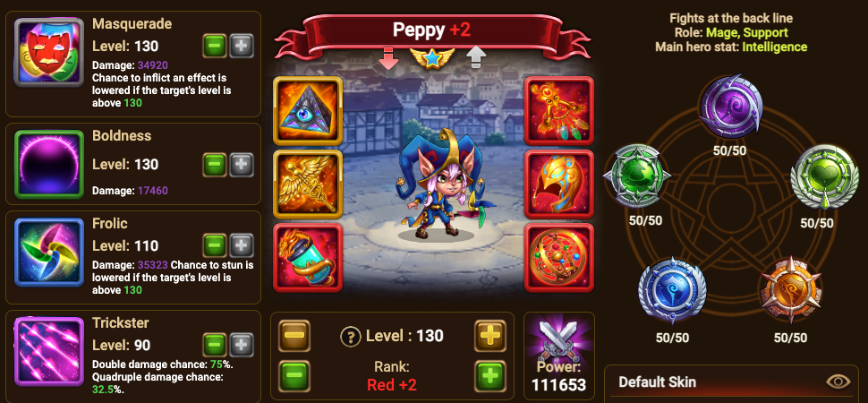This screenshot has height=403, width=868.
Task: Select the Trickster skill icon
Action: (48, 351)
